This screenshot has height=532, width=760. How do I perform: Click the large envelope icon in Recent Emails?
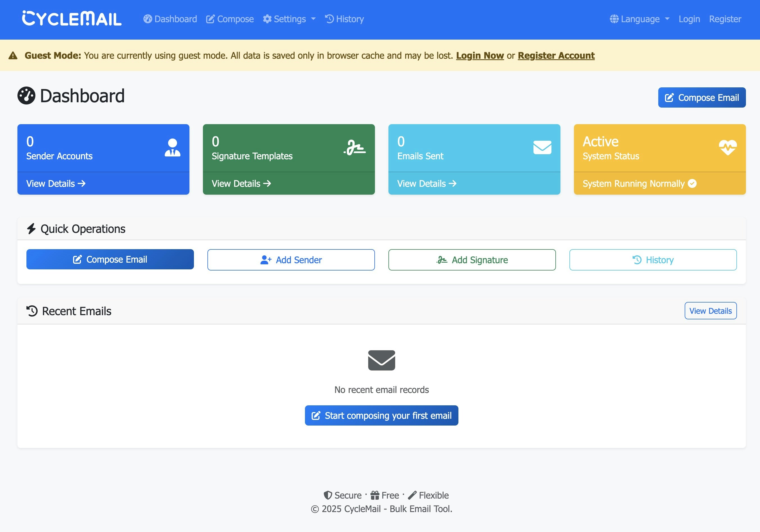point(381,360)
